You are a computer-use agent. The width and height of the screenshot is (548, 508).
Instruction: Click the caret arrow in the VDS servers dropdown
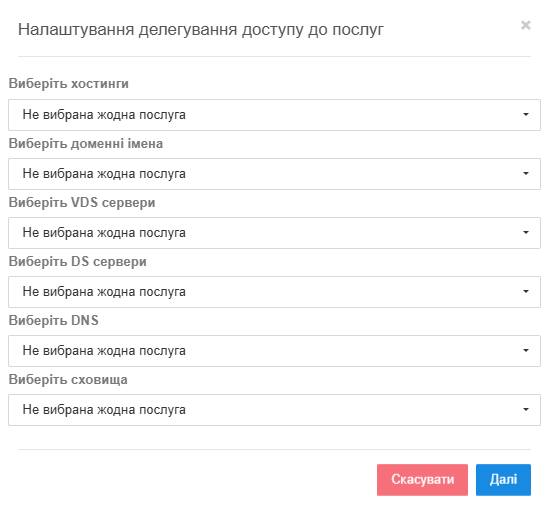(526, 233)
